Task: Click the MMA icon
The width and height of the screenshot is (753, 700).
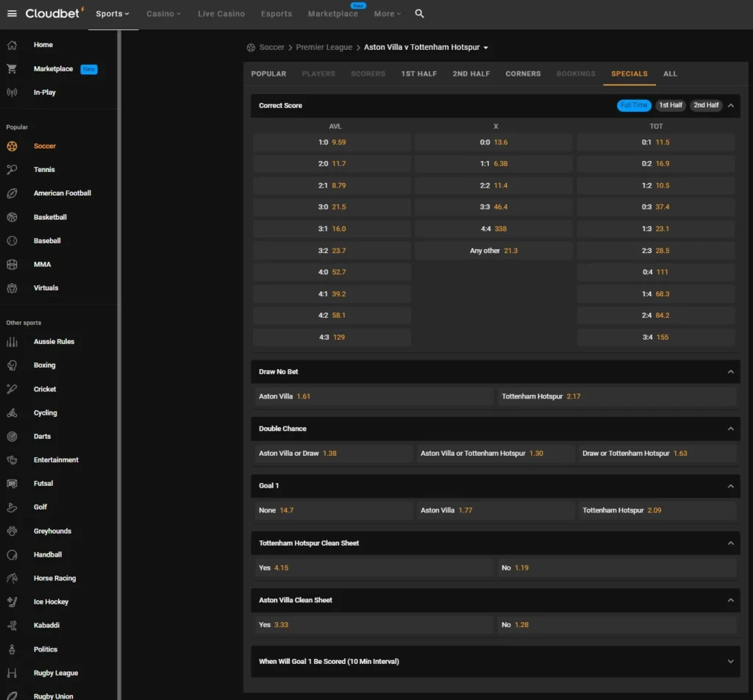Action: 12,264
